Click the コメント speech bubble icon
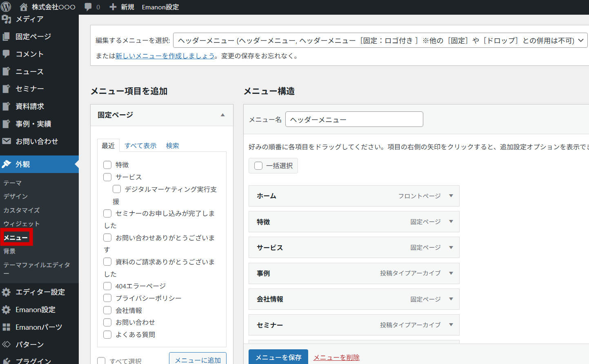Viewport: 589px width, 364px height. pos(6,54)
